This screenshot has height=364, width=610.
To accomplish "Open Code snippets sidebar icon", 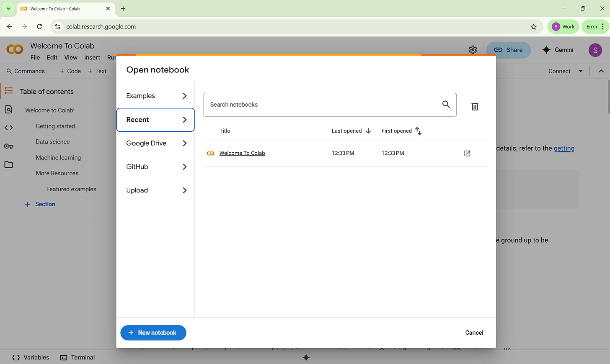I will [x=9, y=128].
